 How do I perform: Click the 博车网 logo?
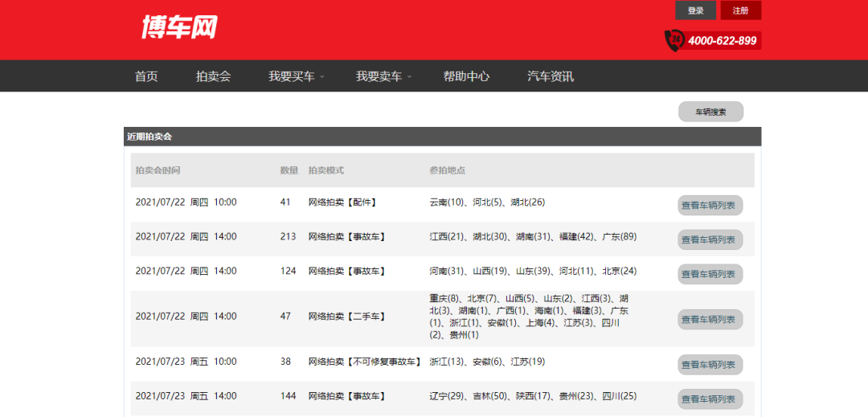pyautogui.click(x=179, y=27)
